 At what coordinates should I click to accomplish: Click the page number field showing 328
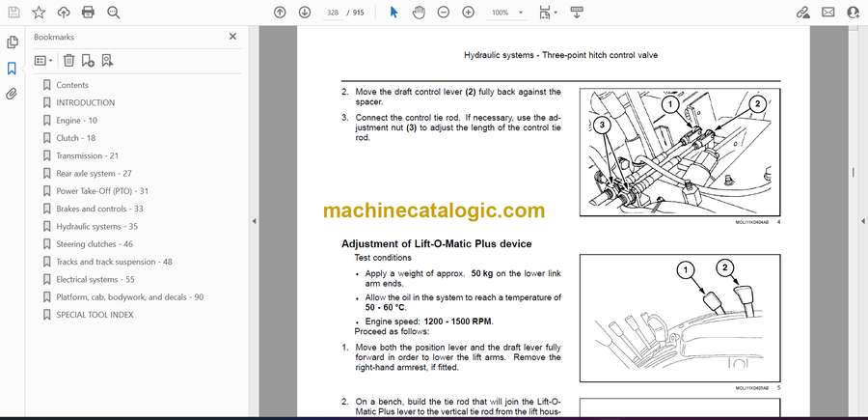click(x=332, y=13)
